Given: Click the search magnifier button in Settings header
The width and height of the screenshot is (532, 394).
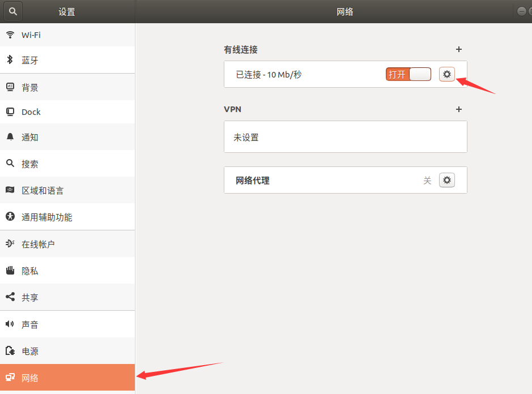Looking at the screenshot, I should point(13,11).
